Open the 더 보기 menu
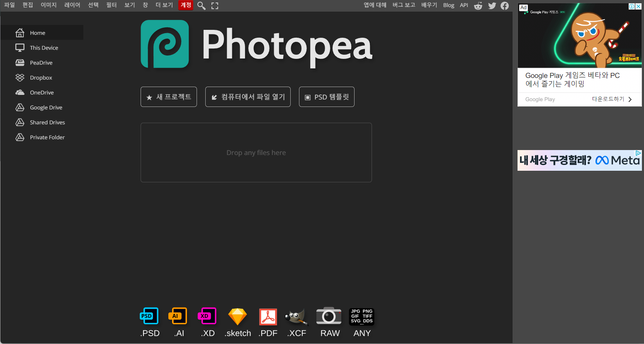This screenshot has width=644, height=344. pyautogui.click(x=164, y=5)
